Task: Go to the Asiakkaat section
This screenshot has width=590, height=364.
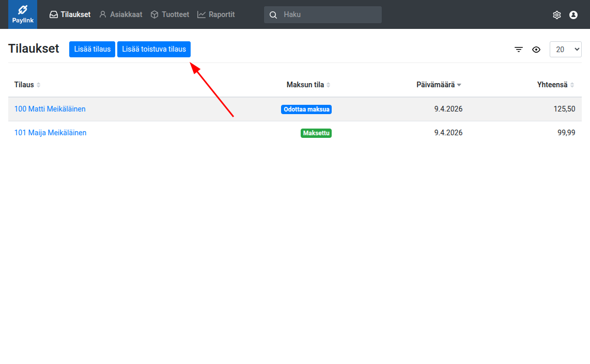Action: pos(120,14)
